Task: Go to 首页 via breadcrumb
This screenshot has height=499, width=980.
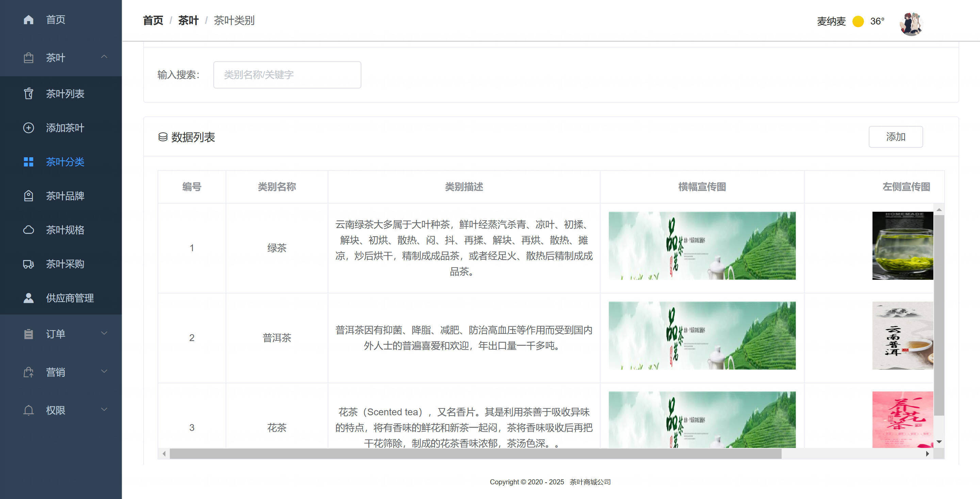Action: coord(153,20)
